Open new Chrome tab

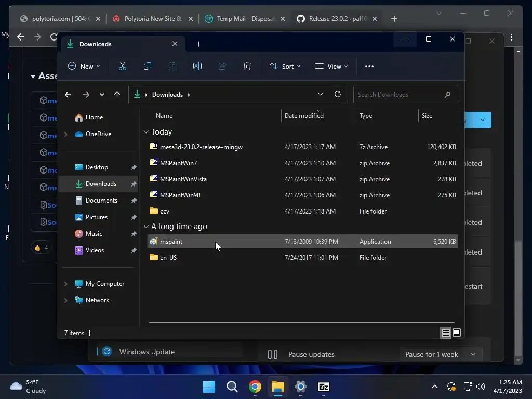394,19
